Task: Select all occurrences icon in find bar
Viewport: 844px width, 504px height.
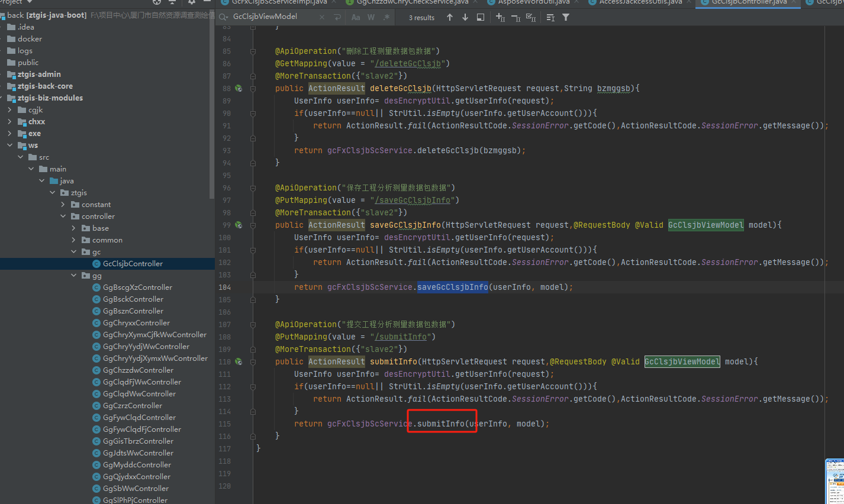Action: point(531,18)
